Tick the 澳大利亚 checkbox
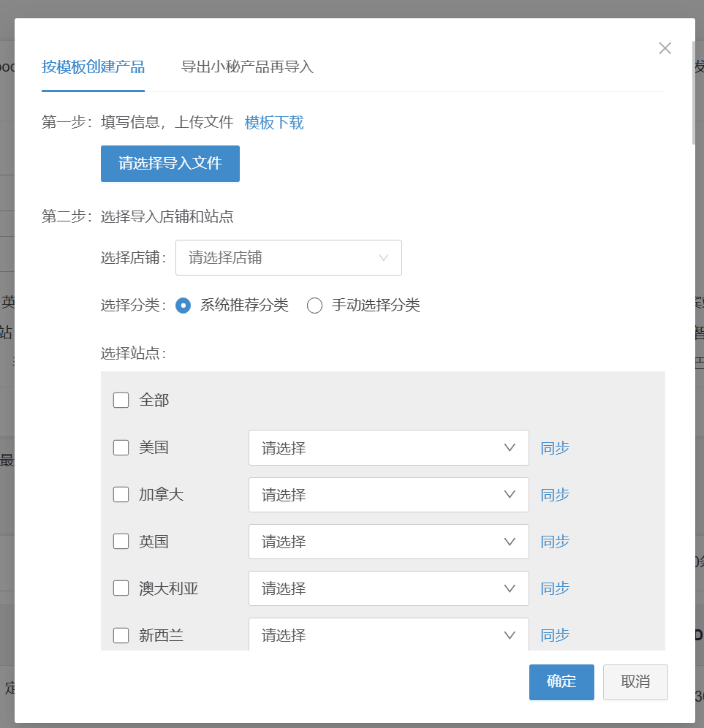The image size is (704, 728). coord(121,588)
